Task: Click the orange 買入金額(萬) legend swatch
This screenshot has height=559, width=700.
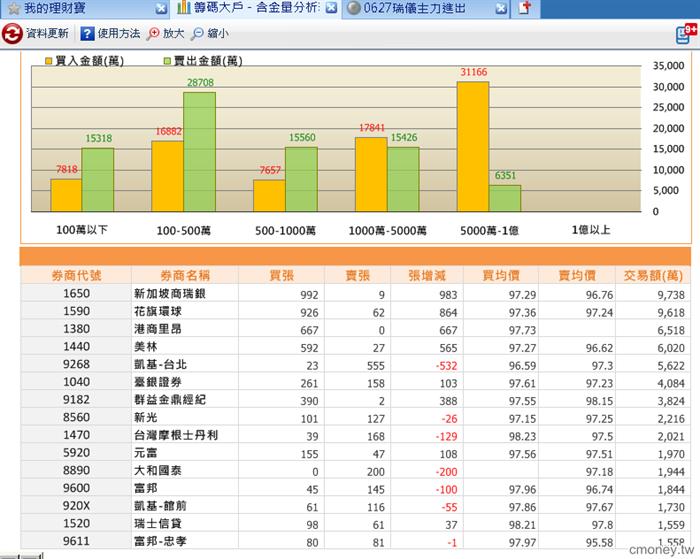Action: point(49,61)
